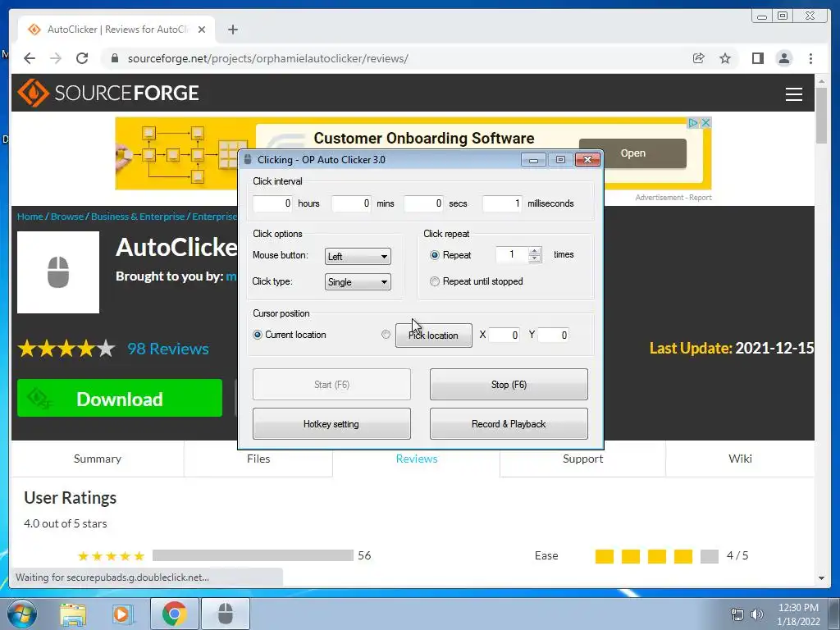Close the AutoClicker Reviews tab
The image size is (840, 630).
click(202, 30)
